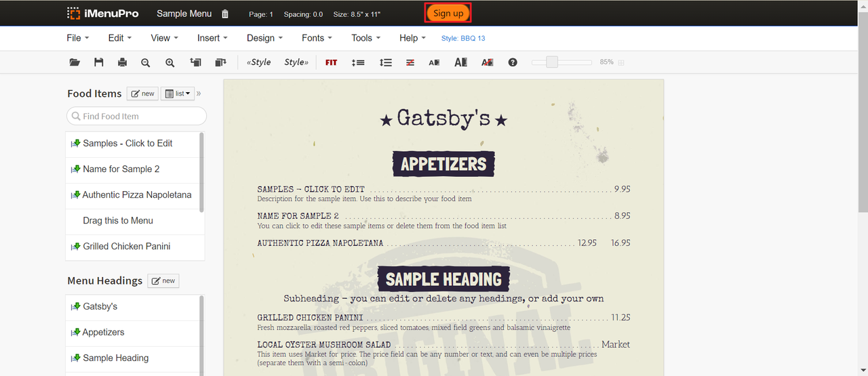Insert arrow for Appetizers heading
Screen dimensions: 868x376
point(76,332)
